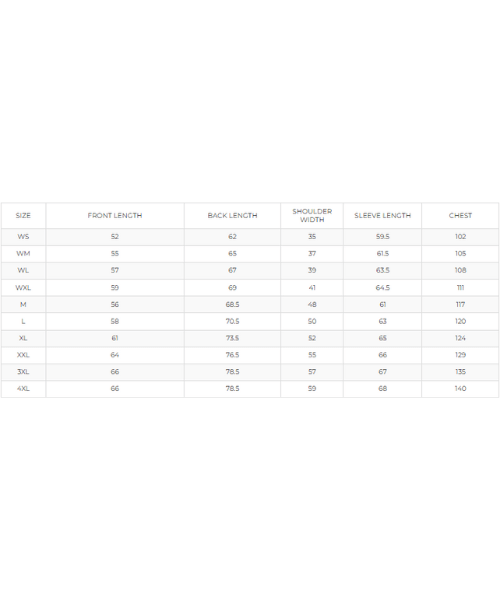Viewport: 500px width, 600px height.
Task: Select the WM size cell
Action: click(x=23, y=253)
